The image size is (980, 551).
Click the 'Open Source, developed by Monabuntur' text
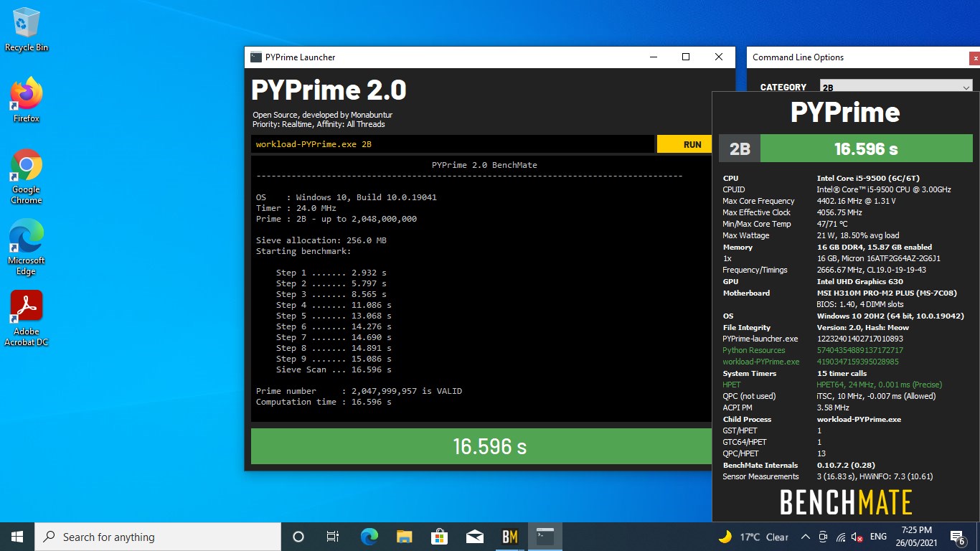click(x=322, y=115)
